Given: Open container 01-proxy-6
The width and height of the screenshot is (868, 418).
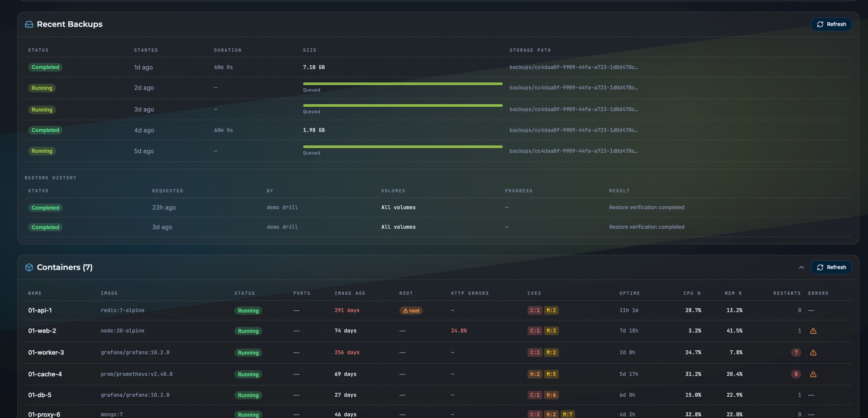Looking at the screenshot, I should (x=44, y=415).
